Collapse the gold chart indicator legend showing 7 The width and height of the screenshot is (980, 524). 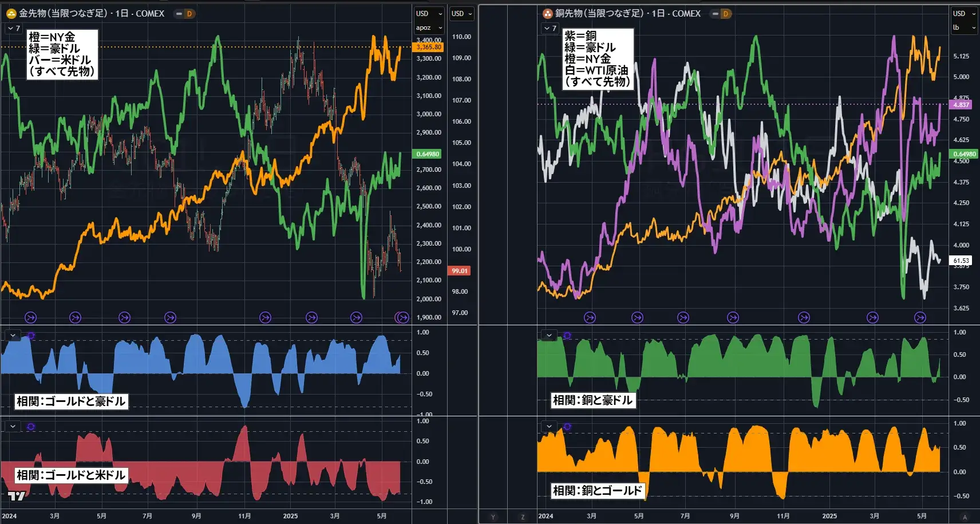pos(13,28)
